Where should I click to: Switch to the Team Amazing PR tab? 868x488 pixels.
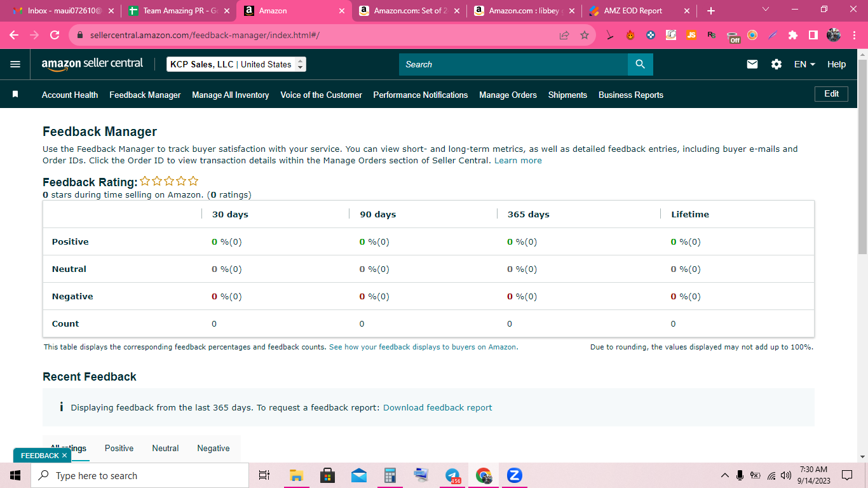point(179,11)
